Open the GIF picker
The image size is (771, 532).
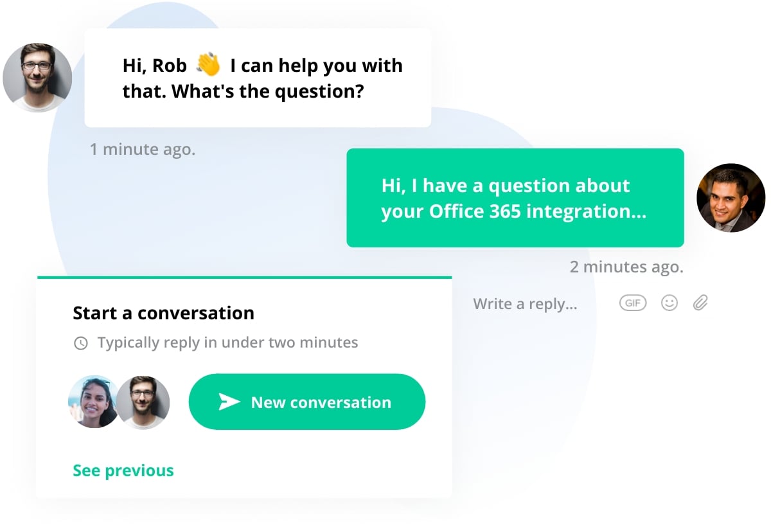pyautogui.click(x=632, y=303)
